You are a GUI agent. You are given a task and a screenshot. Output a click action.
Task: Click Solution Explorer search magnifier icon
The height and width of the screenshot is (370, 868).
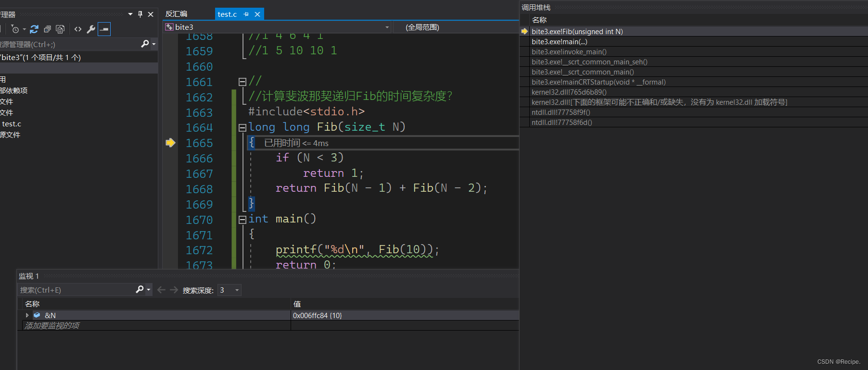pos(145,44)
